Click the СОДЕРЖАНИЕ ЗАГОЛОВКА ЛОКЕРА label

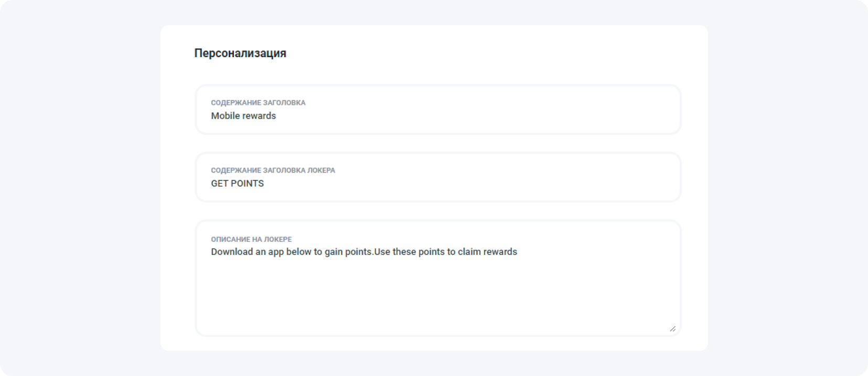tap(273, 170)
